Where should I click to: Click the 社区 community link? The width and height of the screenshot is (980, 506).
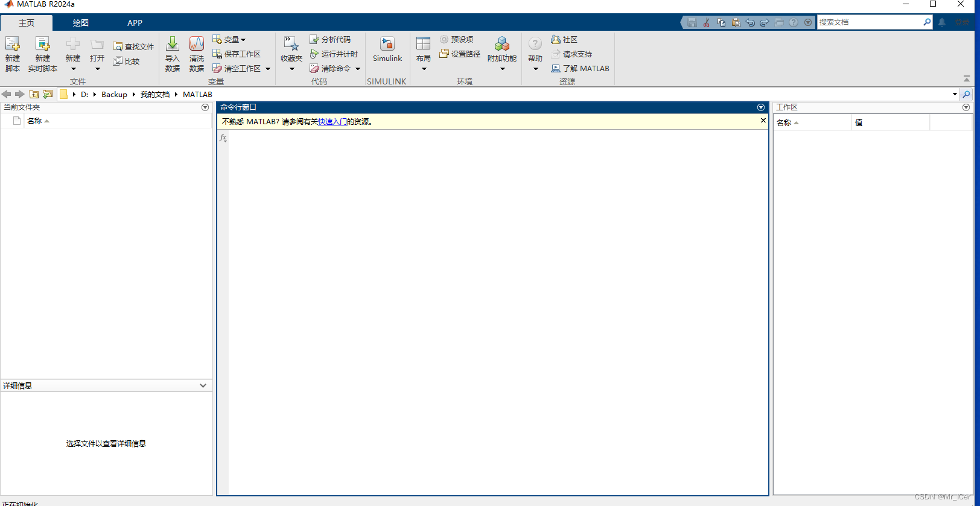click(564, 39)
